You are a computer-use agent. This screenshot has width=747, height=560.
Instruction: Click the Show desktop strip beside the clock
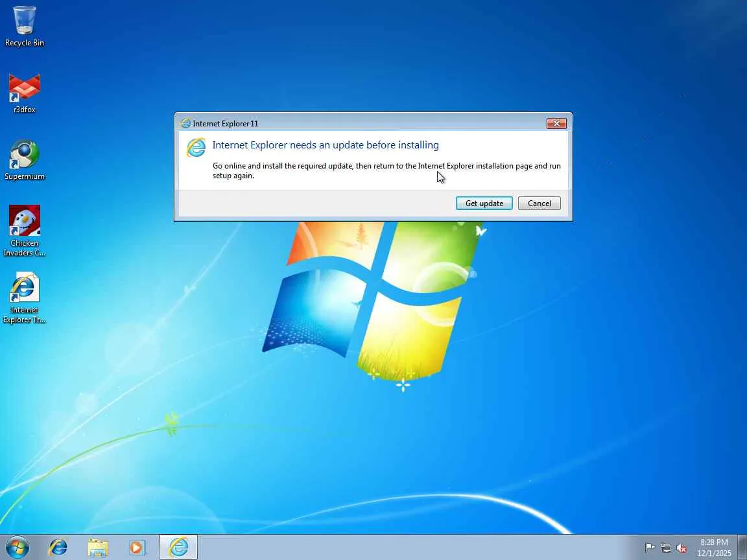tap(742, 547)
